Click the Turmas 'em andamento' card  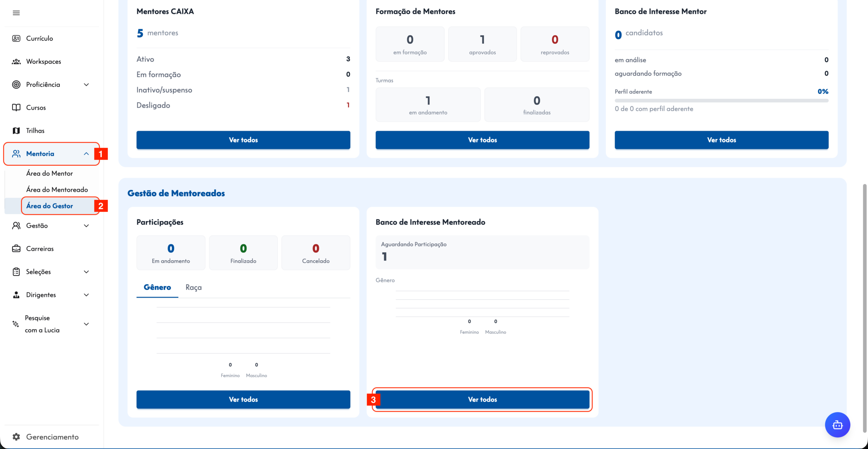(428, 104)
